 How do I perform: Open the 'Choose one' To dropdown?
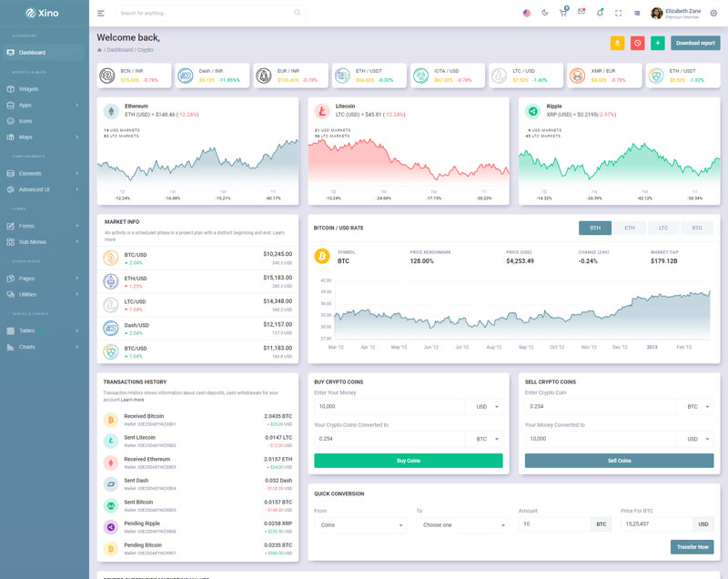click(463, 525)
